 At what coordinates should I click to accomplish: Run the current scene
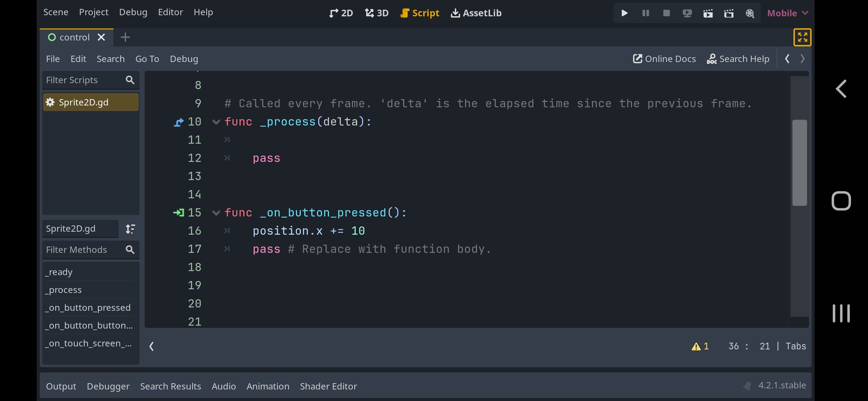(x=708, y=13)
